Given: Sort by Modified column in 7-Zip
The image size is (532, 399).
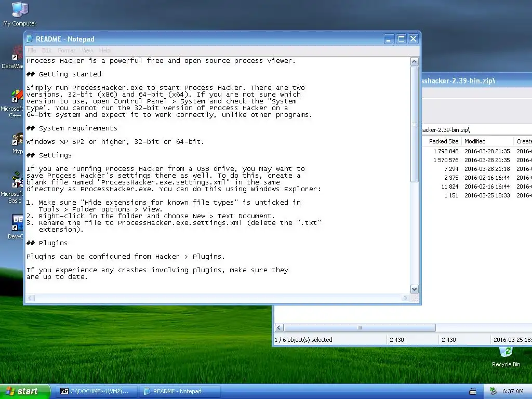Looking at the screenshot, I should point(487,141).
